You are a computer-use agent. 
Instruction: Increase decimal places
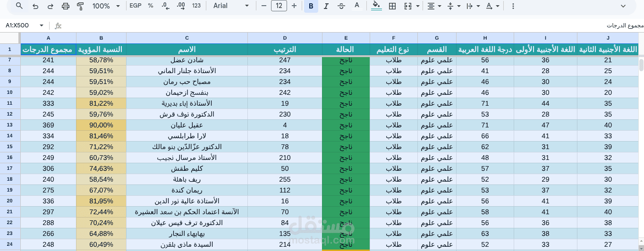click(181, 6)
